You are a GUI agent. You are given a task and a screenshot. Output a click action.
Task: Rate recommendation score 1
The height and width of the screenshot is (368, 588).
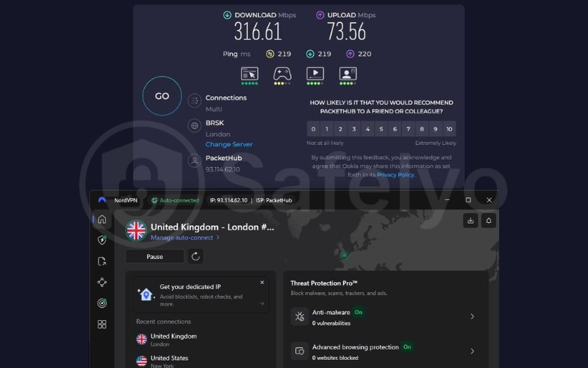pos(326,129)
